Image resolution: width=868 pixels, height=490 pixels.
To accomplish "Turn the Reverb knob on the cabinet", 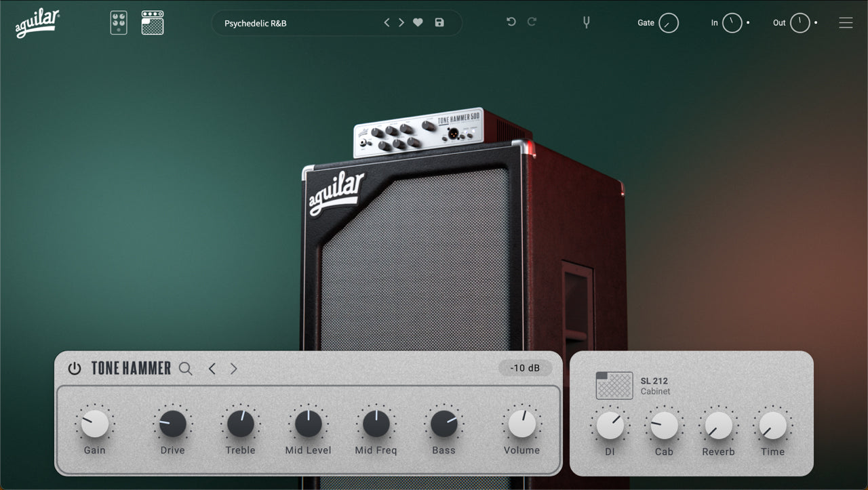I will (717, 426).
